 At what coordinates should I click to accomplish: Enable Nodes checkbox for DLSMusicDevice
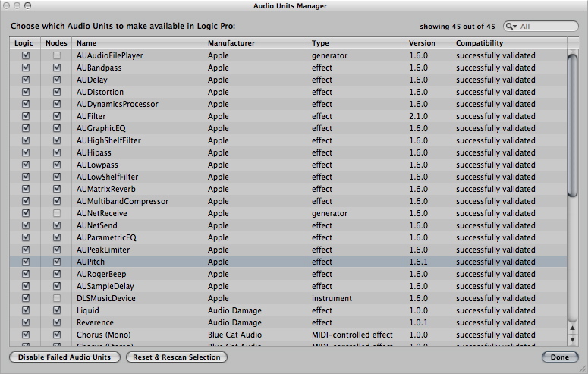click(57, 298)
